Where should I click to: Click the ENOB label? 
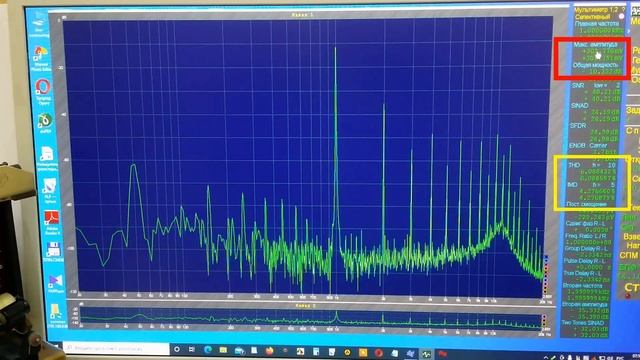[x=577, y=145]
